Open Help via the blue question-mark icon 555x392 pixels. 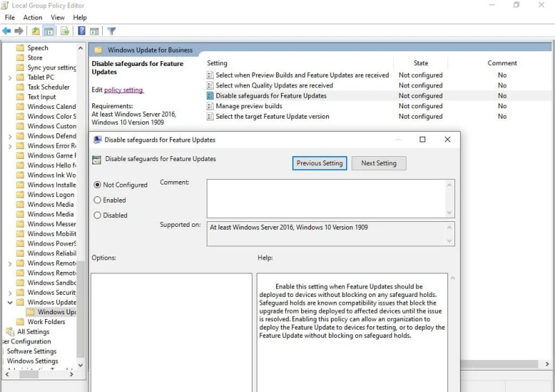click(x=82, y=31)
